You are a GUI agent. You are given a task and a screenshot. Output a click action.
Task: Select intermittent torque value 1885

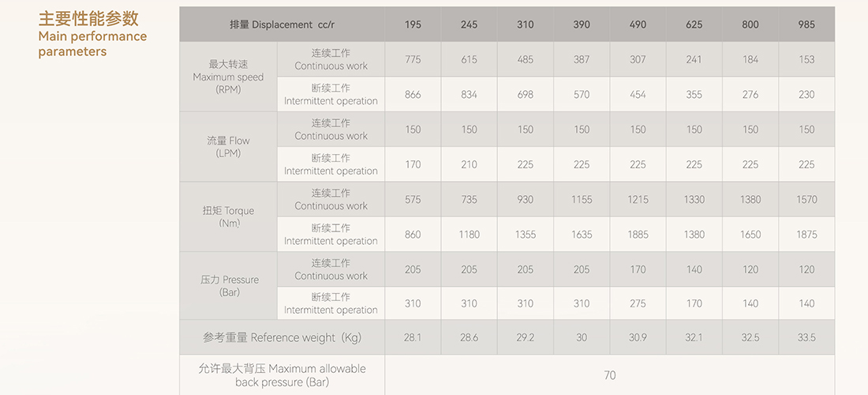pos(638,235)
